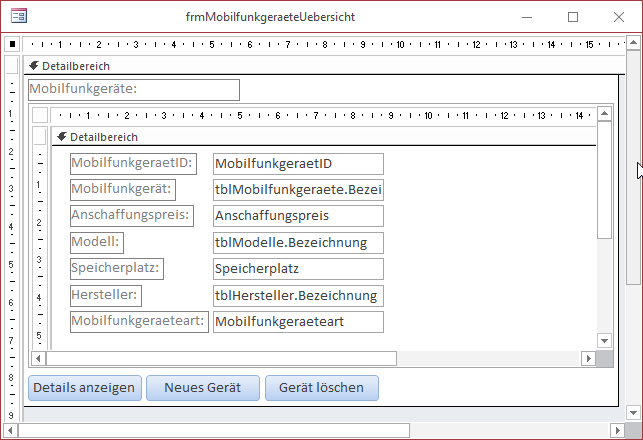Screen dimensions: 643x440
Task: Click main window vertical scrollbar down arrow
Action: pyautogui.click(x=634, y=413)
